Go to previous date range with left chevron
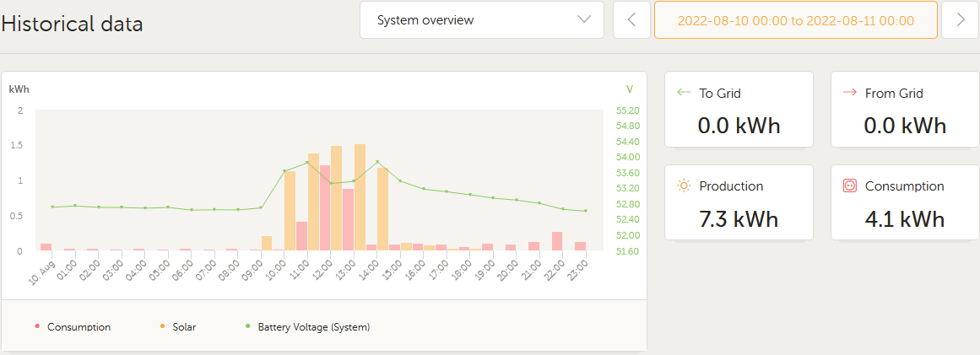Viewport: 980px width, 355px height. pos(631,20)
